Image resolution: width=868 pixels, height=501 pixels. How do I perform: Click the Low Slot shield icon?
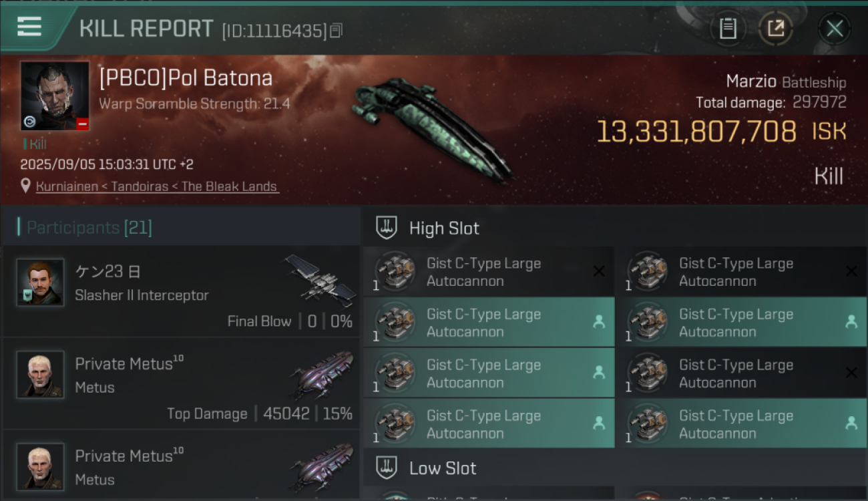coord(387,468)
